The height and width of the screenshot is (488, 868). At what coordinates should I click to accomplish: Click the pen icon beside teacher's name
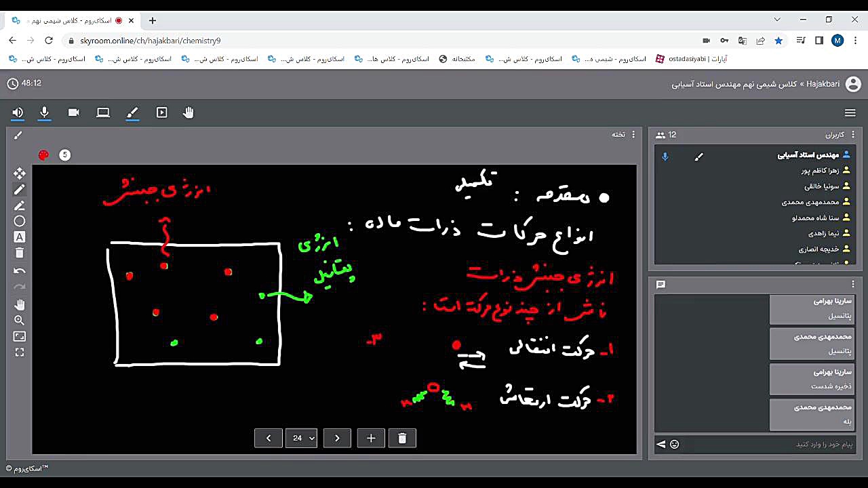click(x=699, y=157)
